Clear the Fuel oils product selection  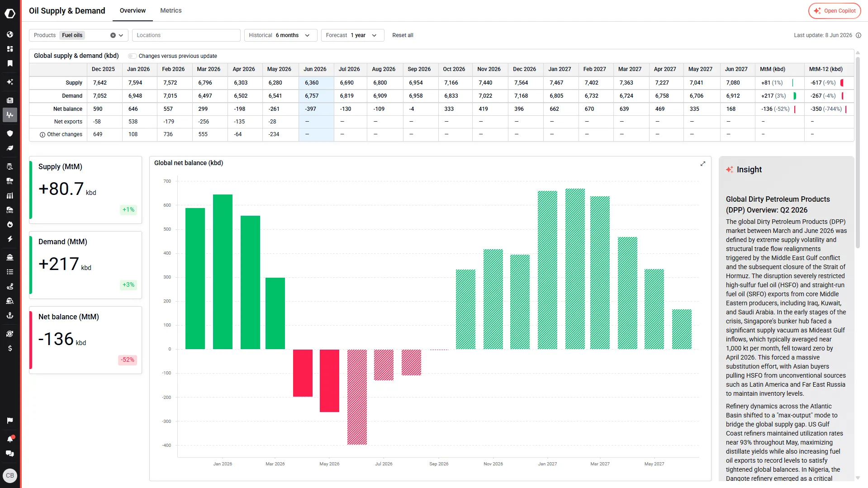113,35
